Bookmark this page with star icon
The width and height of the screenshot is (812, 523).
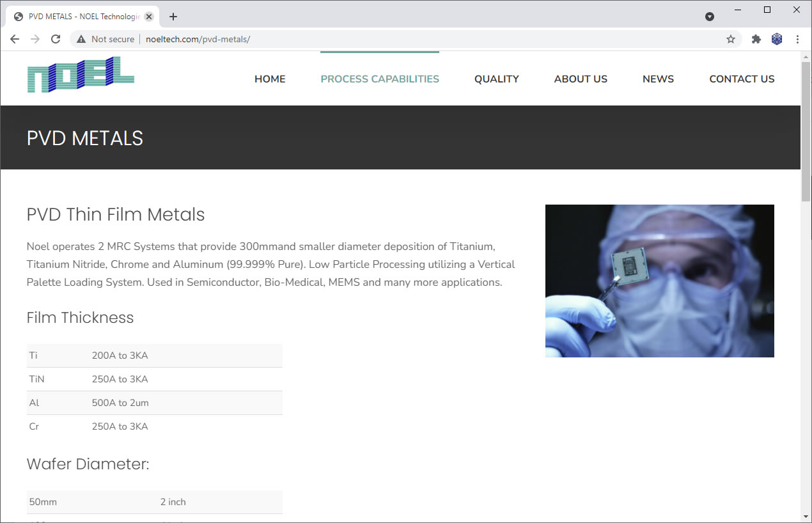point(731,39)
